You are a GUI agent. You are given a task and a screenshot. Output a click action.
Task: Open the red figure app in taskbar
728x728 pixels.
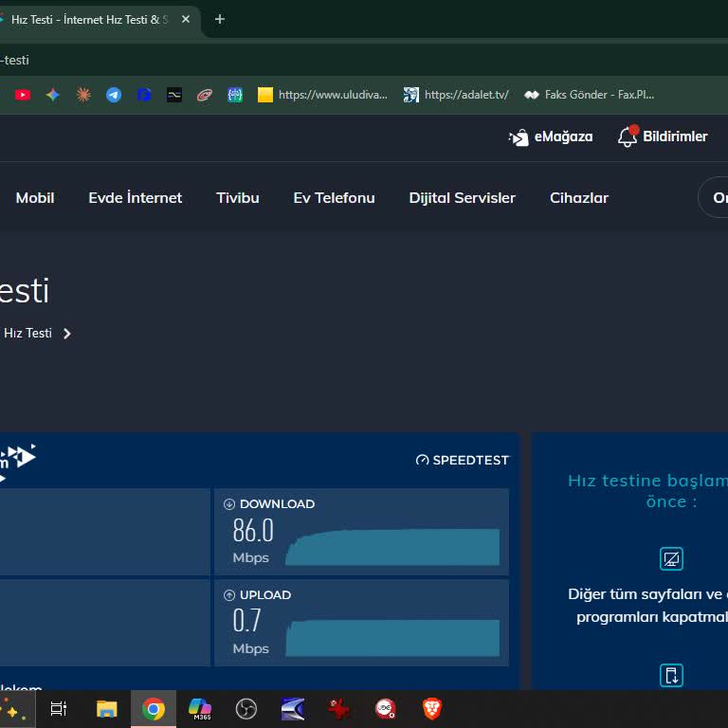click(x=339, y=709)
